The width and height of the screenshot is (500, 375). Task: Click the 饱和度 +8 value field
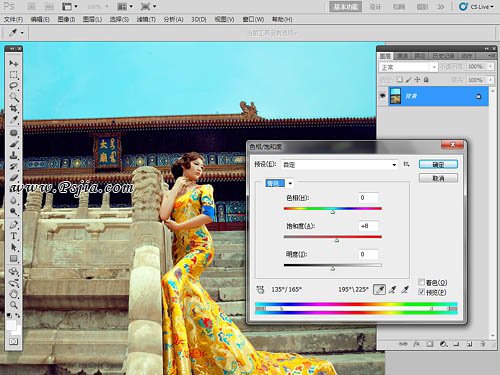coord(368,226)
